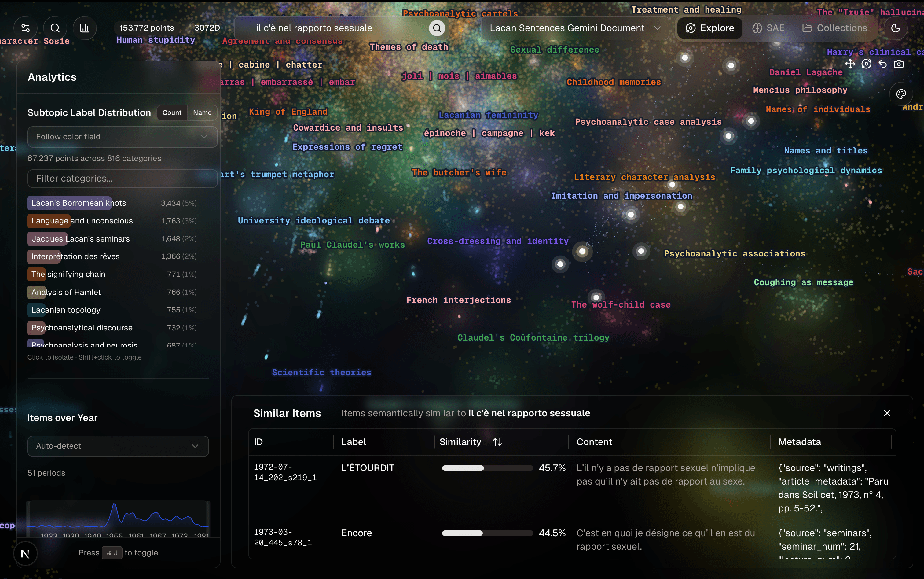The image size is (924, 579).
Task: Click the Content column header
Action: click(x=594, y=442)
